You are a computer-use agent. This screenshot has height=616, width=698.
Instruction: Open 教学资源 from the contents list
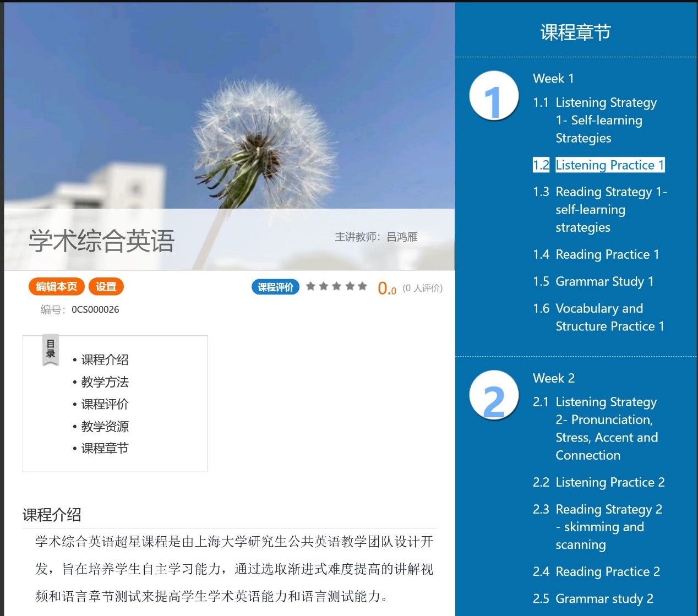coord(105,427)
